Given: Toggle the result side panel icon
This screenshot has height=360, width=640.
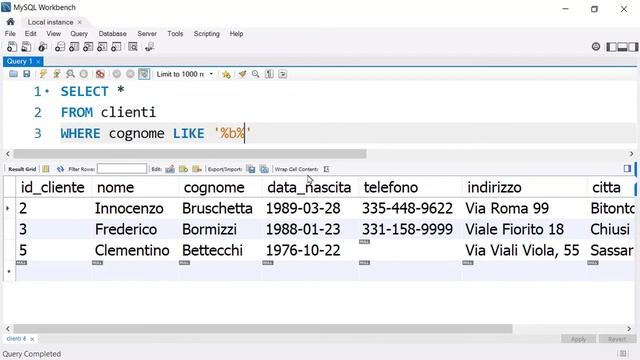Looking at the screenshot, I should [x=627, y=169].
